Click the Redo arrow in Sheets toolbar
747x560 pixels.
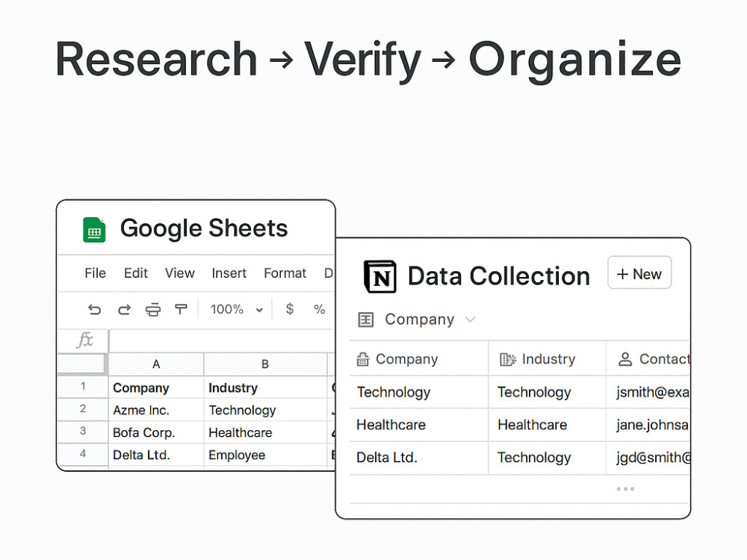pos(124,310)
